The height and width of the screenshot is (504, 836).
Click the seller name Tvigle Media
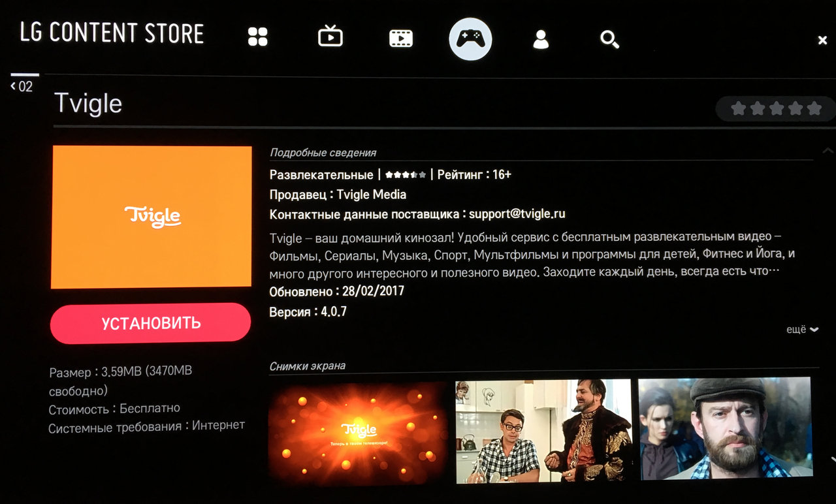click(x=372, y=195)
